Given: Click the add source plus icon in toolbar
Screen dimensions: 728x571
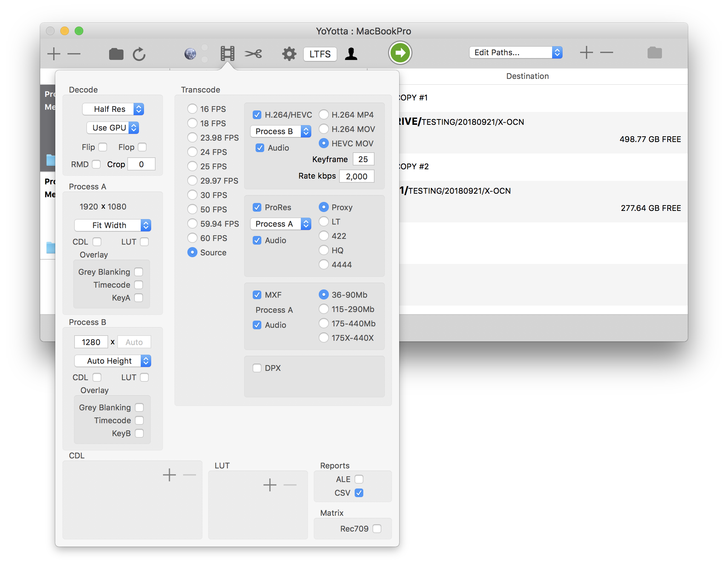Looking at the screenshot, I should coord(54,54).
